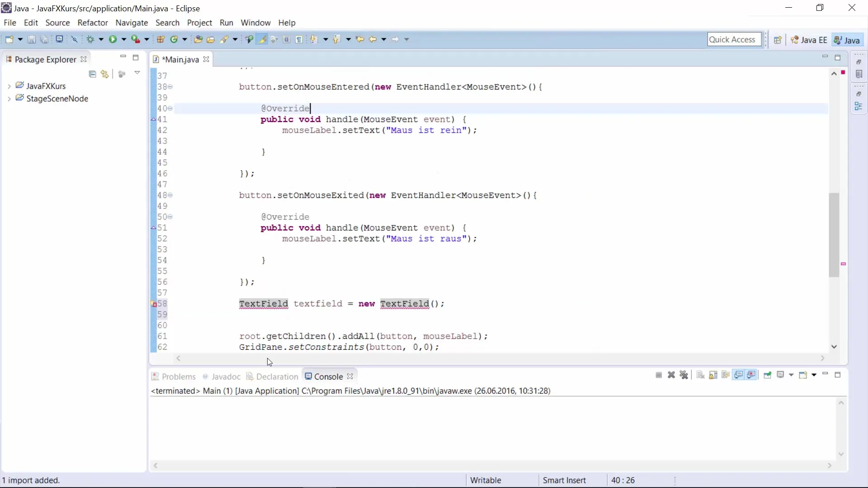Click the Open Type icon
This screenshot has height=488, width=868.
(198, 39)
